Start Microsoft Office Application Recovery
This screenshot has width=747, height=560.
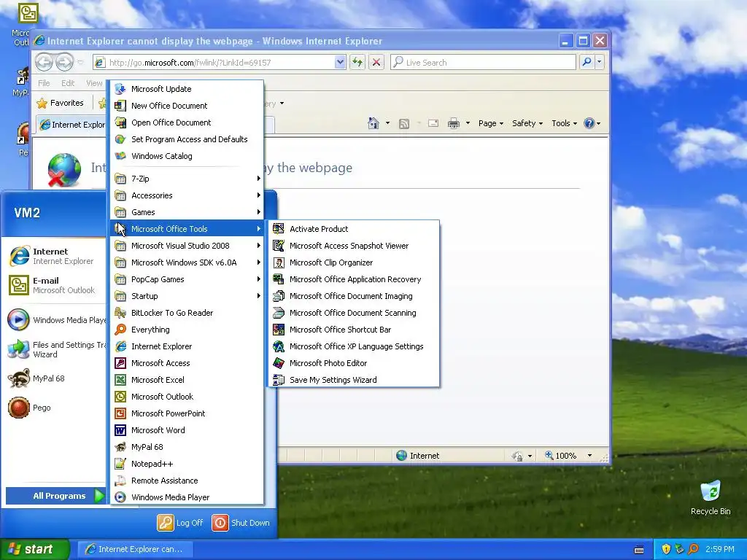(x=354, y=279)
